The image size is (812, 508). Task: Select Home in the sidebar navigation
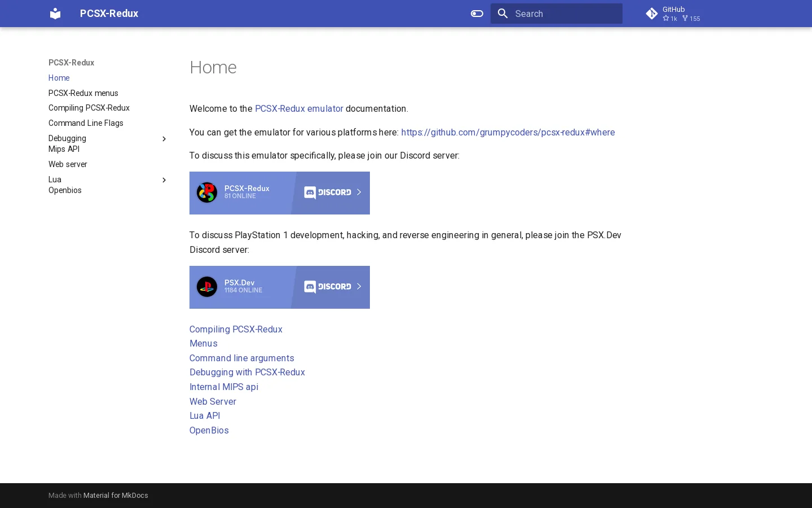tap(59, 78)
